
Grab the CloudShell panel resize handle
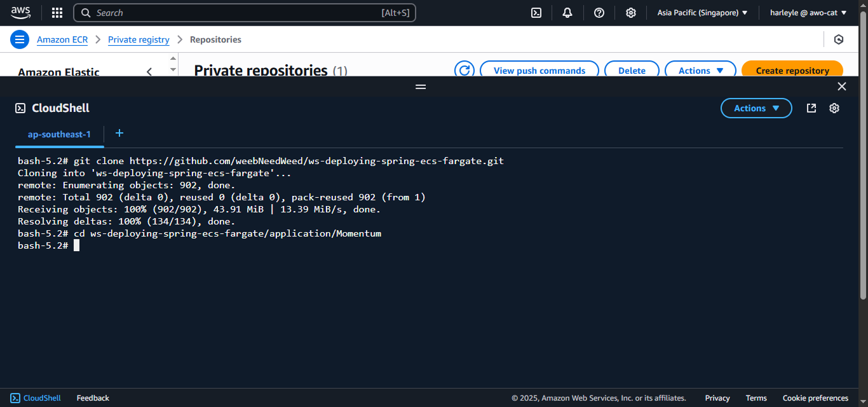tap(421, 86)
